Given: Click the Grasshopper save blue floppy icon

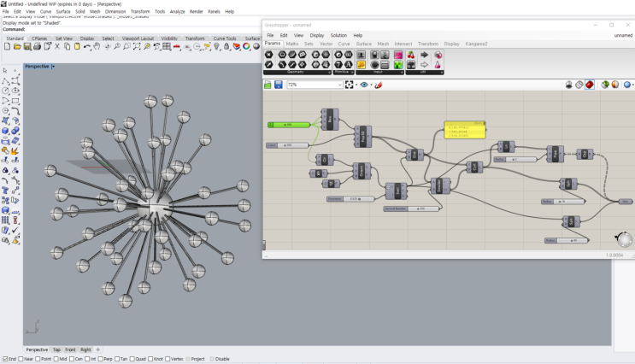Looking at the screenshot, I should (x=279, y=85).
